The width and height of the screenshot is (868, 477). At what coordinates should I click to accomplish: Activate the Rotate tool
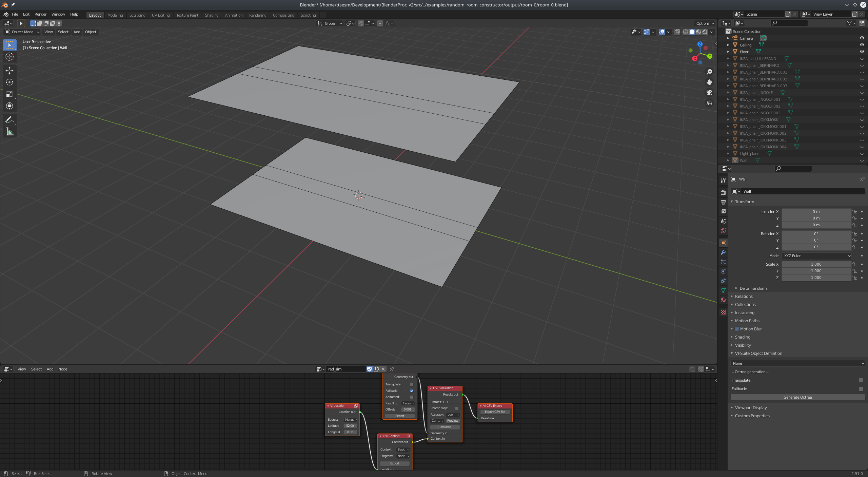(9, 82)
